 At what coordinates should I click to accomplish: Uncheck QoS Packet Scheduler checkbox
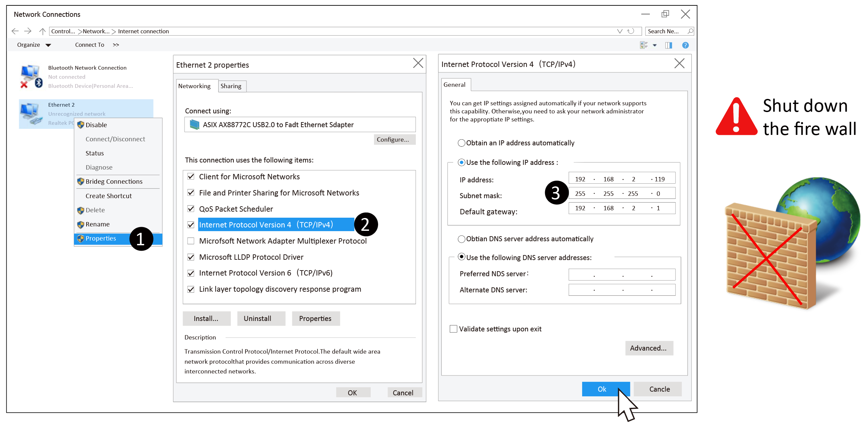191,209
